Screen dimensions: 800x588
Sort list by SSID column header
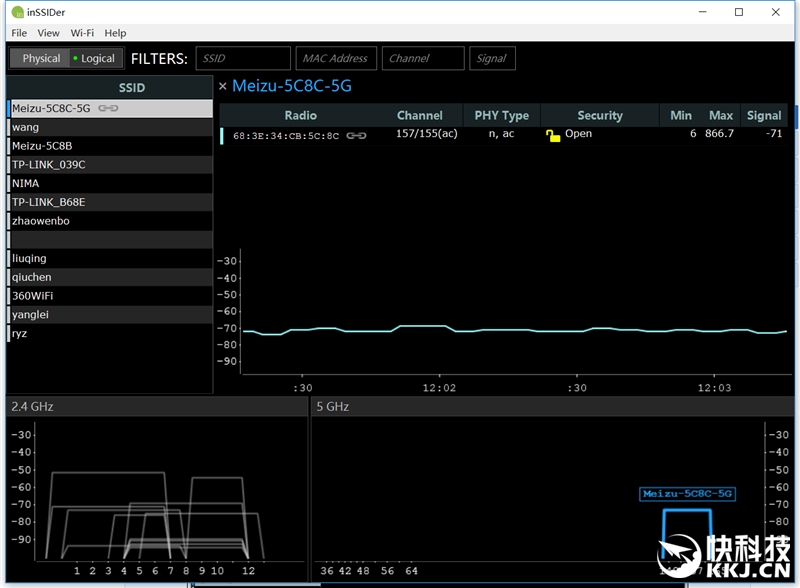point(132,88)
